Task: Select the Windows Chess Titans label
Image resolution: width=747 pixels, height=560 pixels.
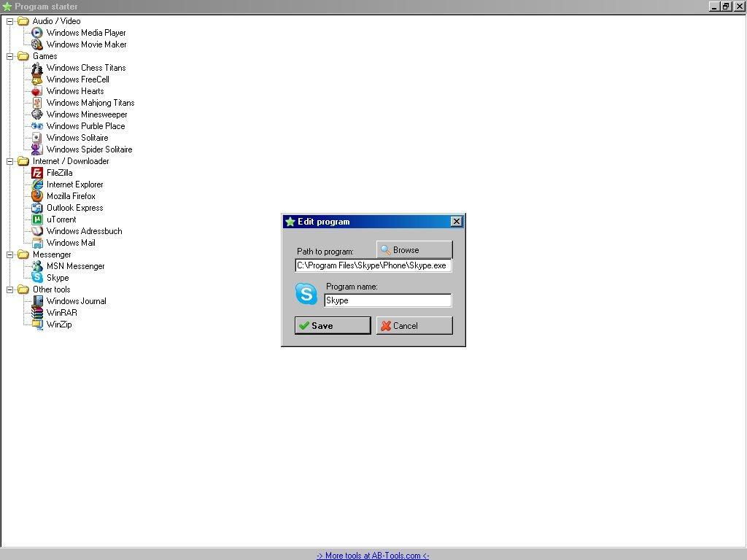Action: 86,68
